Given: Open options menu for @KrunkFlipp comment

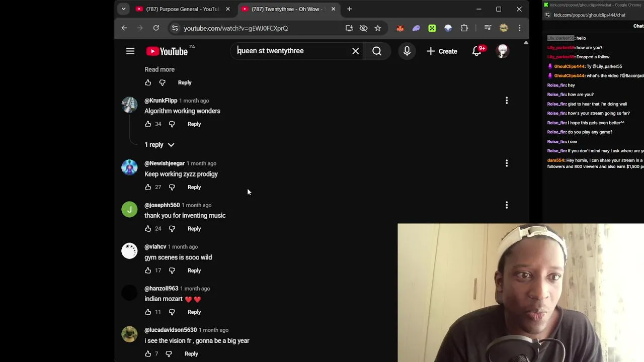Looking at the screenshot, I should 507,101.
